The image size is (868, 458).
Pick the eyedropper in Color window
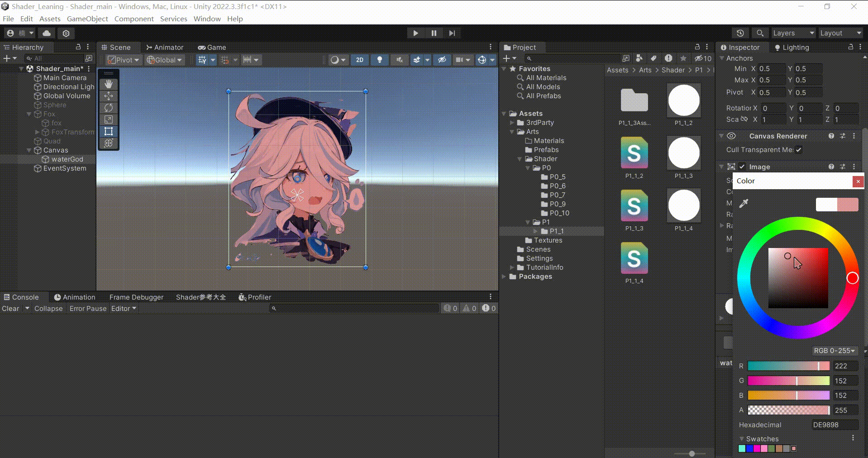744,204
